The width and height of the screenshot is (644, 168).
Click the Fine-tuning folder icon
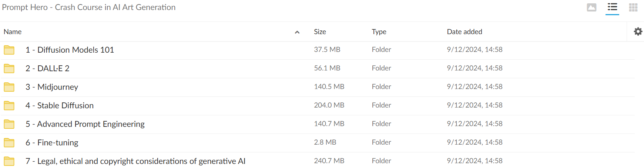point(9,142)
